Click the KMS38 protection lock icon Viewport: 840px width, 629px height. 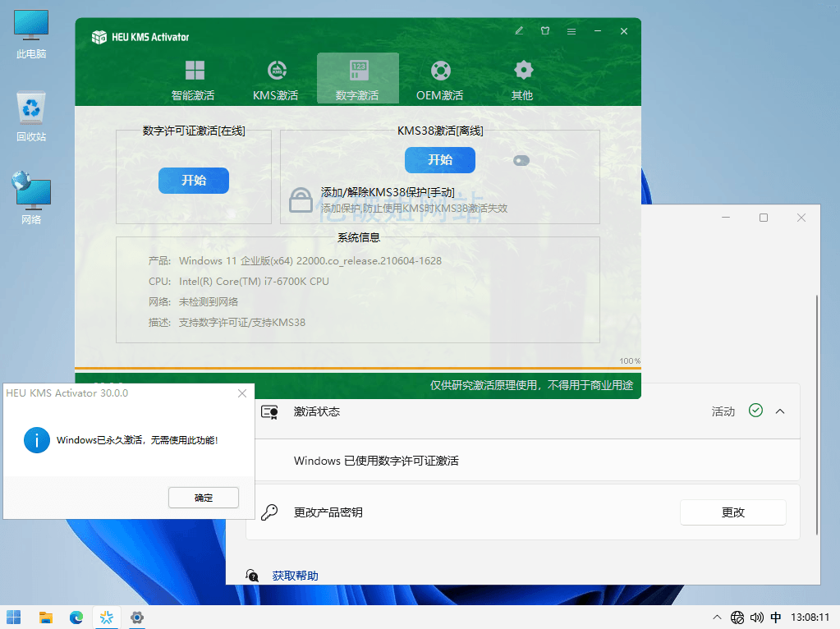(x=301, y=200)
